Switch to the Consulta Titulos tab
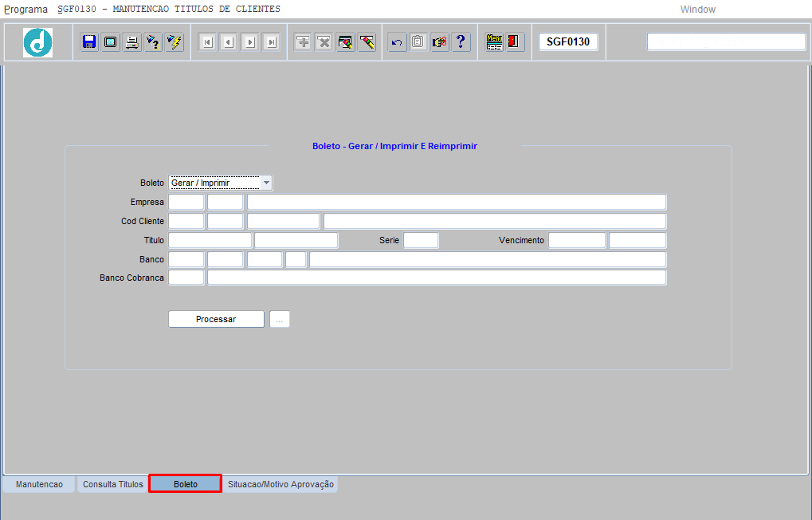This screenshot has height=520, width=812. [112, 484]
